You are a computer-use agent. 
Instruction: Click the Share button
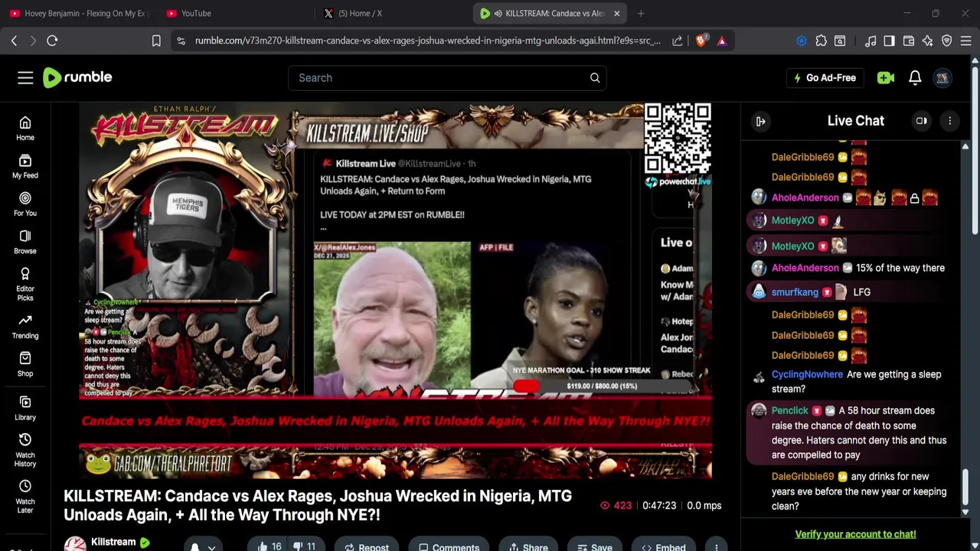[x=528, y=546]
